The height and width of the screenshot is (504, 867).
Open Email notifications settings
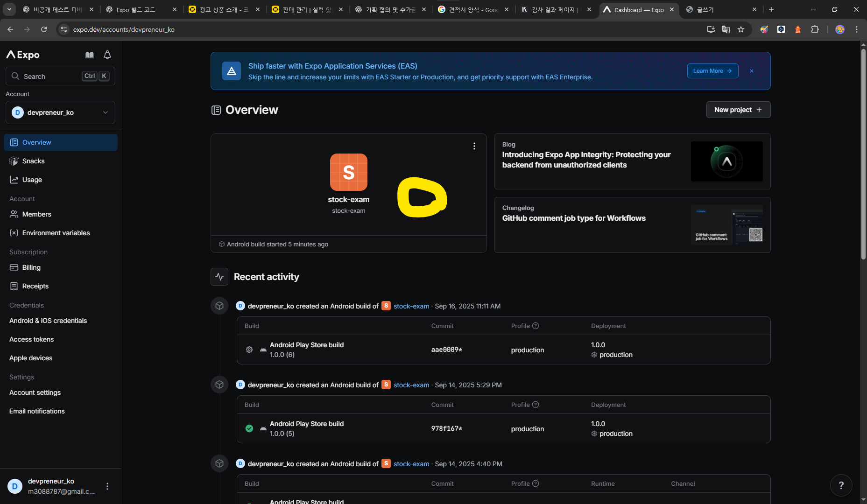[x=37, y=411]
